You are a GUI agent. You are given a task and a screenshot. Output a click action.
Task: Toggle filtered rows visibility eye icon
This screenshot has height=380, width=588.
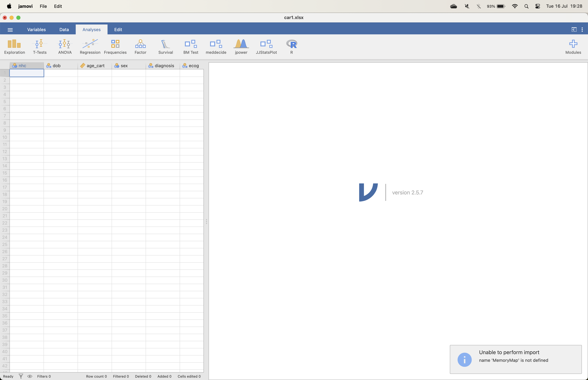pyautogui.click(x=30, y=376)
